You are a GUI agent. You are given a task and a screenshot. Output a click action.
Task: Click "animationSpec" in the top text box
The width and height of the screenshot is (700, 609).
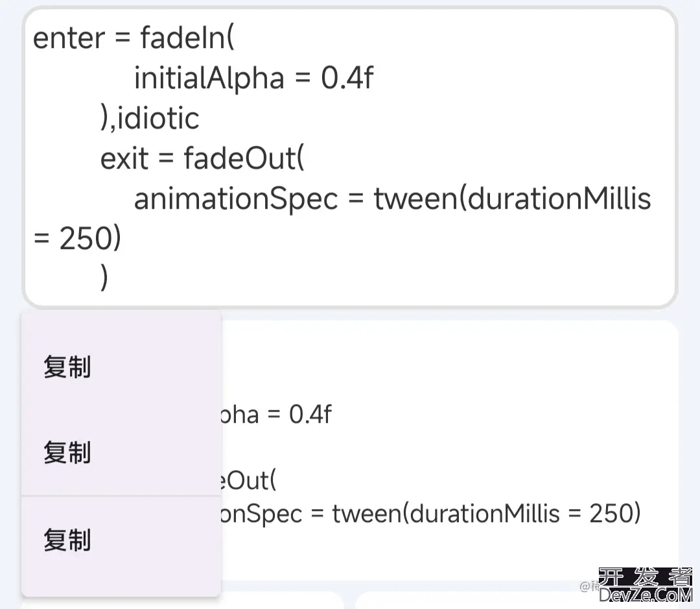coord(236,198)
